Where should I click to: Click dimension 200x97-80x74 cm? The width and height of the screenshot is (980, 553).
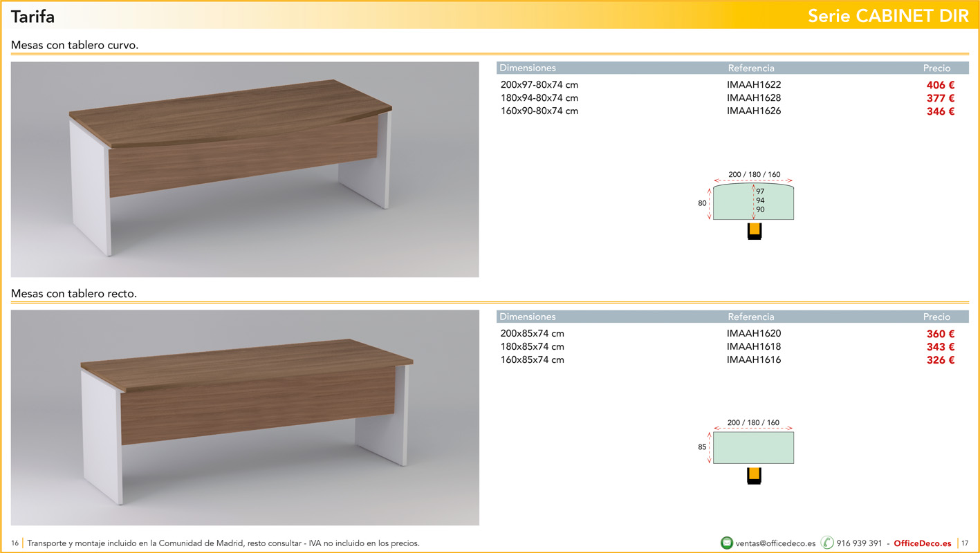539,85
